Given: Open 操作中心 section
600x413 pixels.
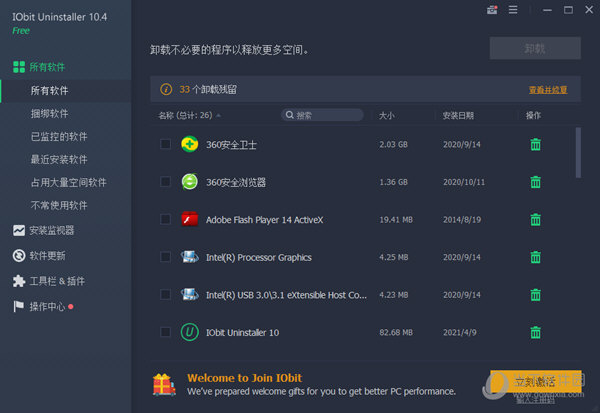Looking at the screenshot, I should point(47,307).
